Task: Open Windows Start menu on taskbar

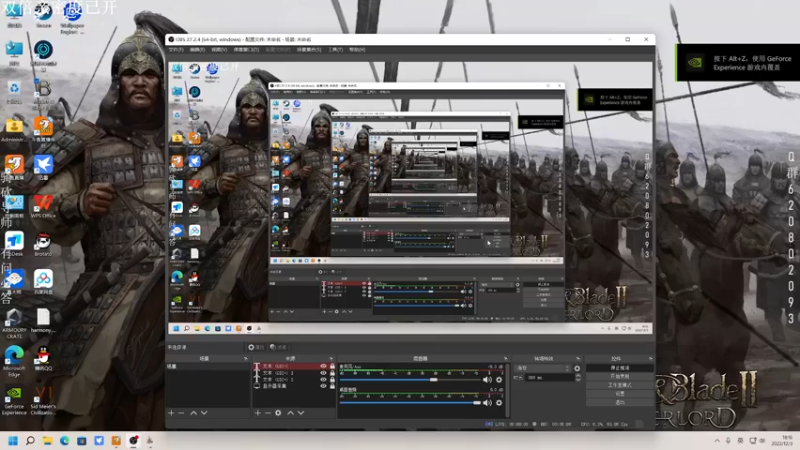Action: [13, 440]
